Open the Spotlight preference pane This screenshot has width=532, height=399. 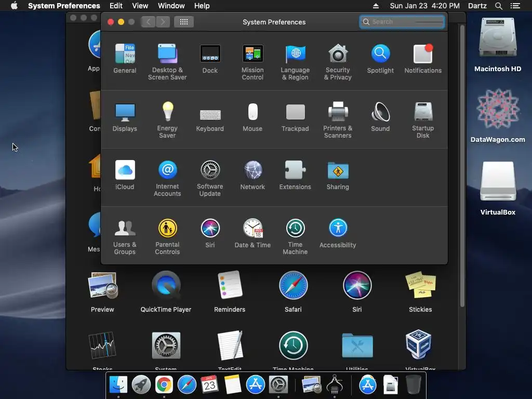point(380,58)
